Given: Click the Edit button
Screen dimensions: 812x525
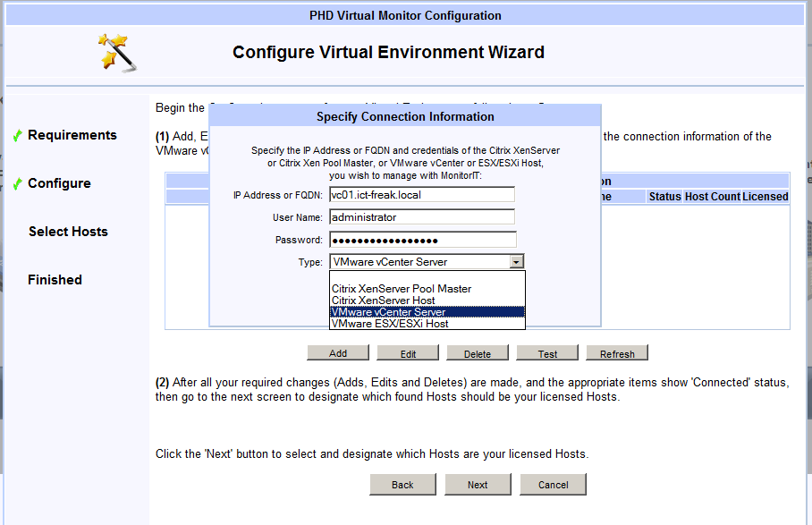Looking at the screenshot, I should coord(408,354).
